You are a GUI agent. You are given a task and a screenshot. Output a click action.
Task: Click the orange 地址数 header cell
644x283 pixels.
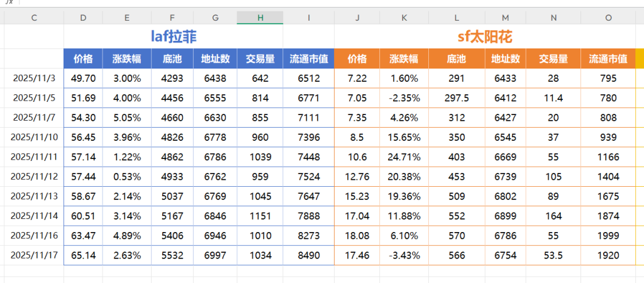505,59
